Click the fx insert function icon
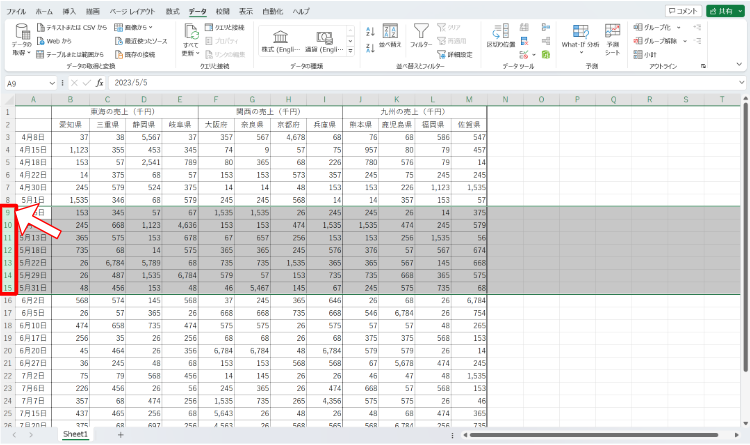 100,83
